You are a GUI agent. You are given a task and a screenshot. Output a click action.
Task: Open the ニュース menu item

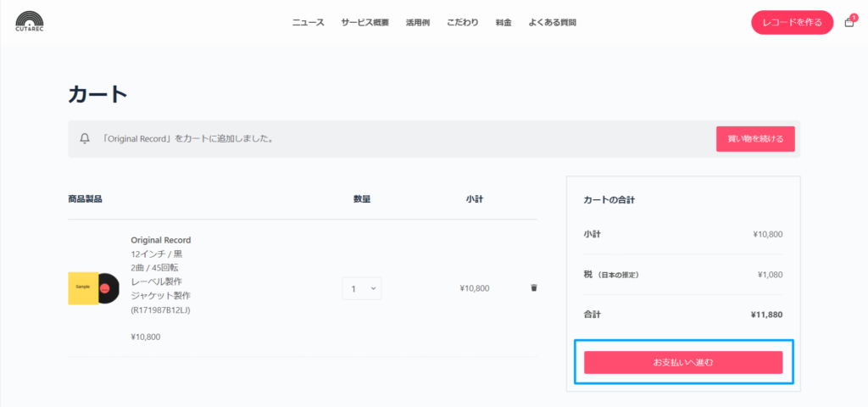pyautogui.click(x=308, y=22)
